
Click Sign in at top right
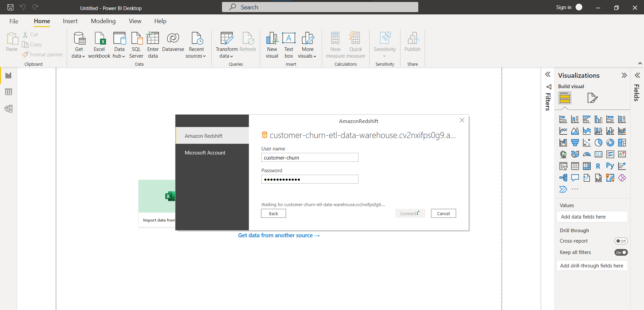[563, 7]
